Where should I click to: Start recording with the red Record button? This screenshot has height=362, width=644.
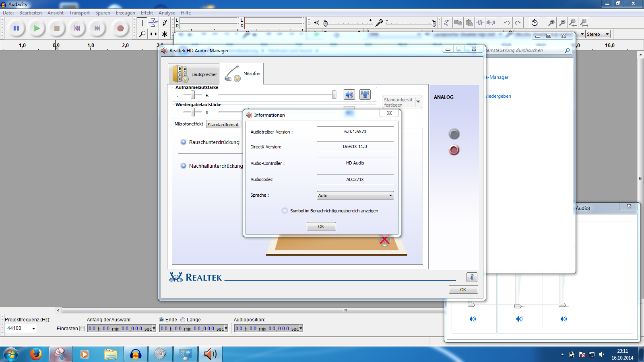point(120,28)
